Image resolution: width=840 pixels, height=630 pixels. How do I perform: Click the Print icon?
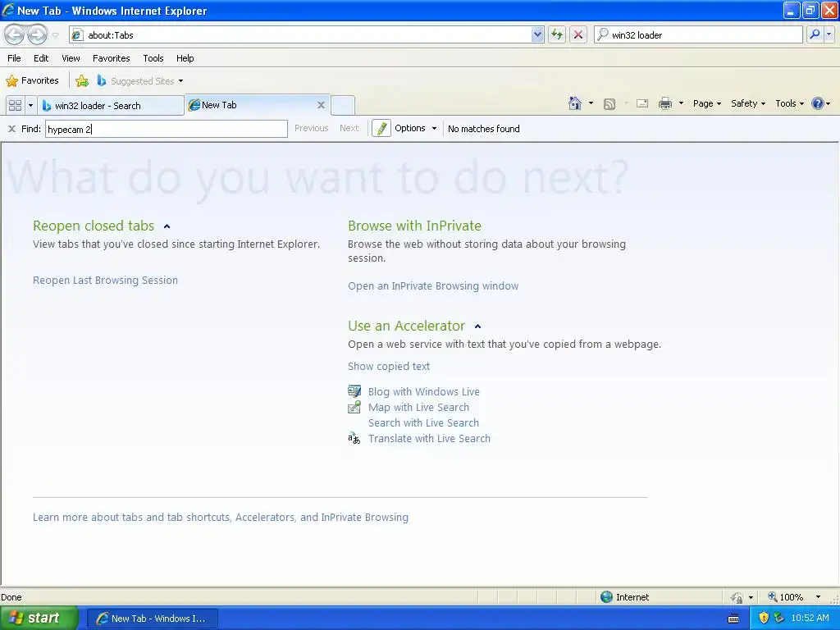click(664, 103)
